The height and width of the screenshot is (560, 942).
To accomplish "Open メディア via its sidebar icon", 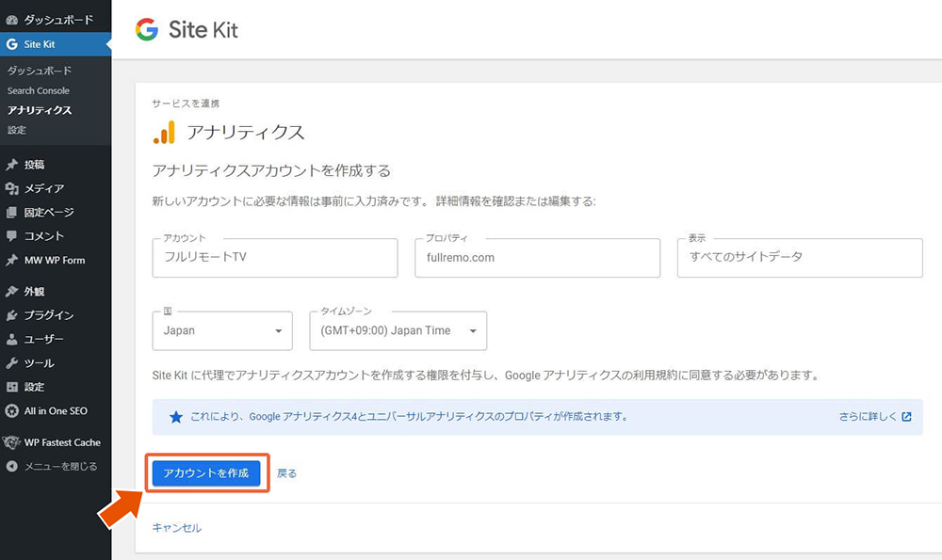I will (11, 188).
